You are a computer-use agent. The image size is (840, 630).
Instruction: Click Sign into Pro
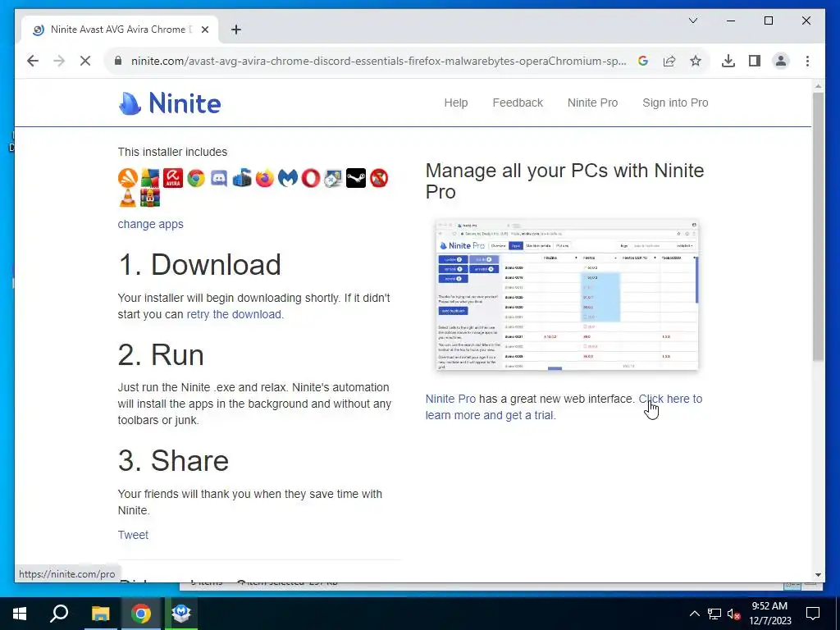[x=675, y=103]
